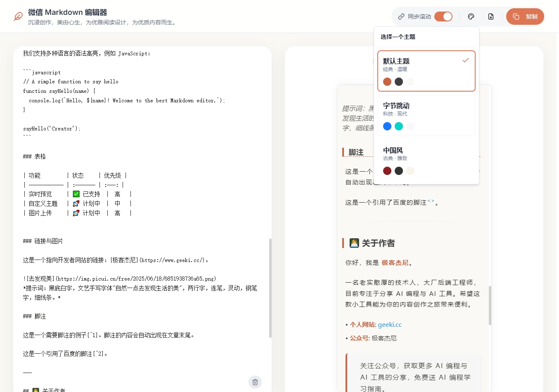The image size is (559, 392).
Task: Click the sayHello('Creator'); code line
Action: (x=52, y=129)
